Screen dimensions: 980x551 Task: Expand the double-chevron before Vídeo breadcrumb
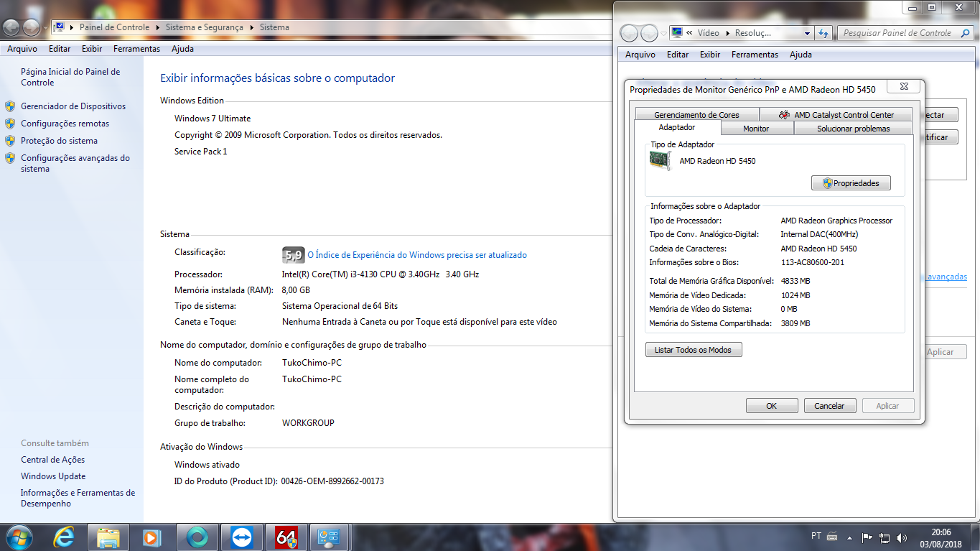pyautogui.click(x=689, y=33)
